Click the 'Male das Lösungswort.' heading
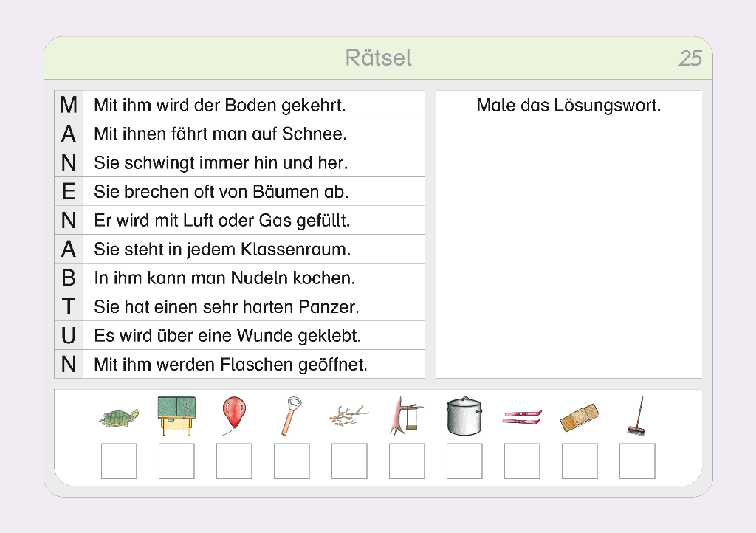The height and width of the screenshot is (533, 756). pyautogui.click(x=568, y=105)
